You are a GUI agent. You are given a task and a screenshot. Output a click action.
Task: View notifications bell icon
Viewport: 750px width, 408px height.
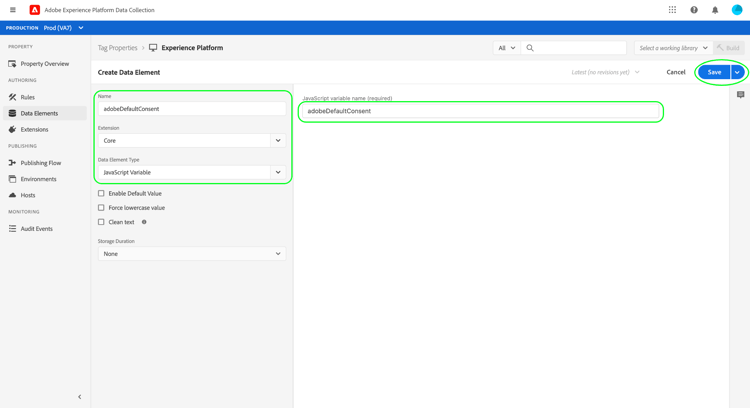[715, 10]
